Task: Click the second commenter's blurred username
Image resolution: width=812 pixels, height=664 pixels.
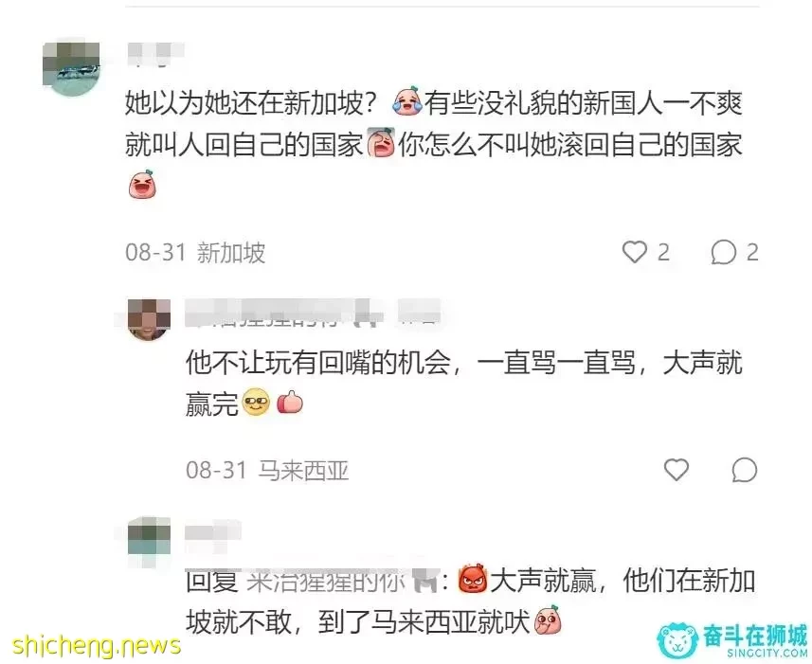Action: 313,314
